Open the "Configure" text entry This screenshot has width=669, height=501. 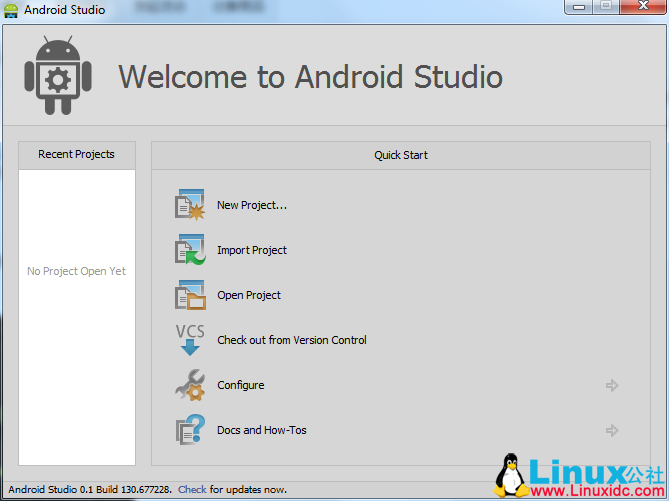pos(241,385)
